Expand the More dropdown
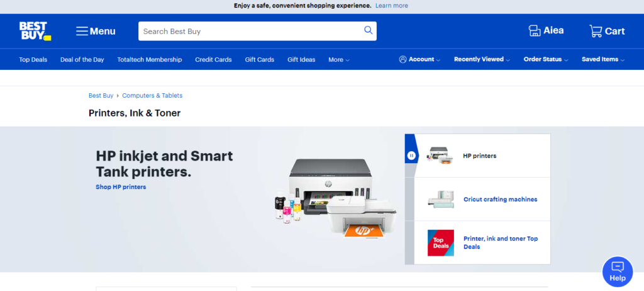Image resolution: width=644 pixels, height=291 pixels. [x=339, y=60]
